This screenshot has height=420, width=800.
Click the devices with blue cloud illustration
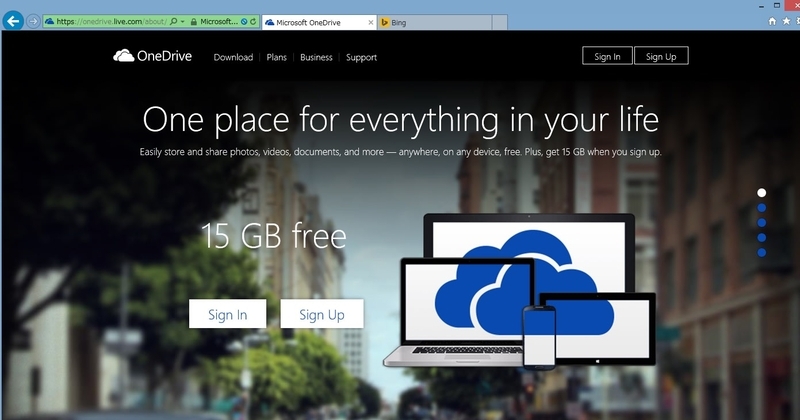[x=519, y=291]
